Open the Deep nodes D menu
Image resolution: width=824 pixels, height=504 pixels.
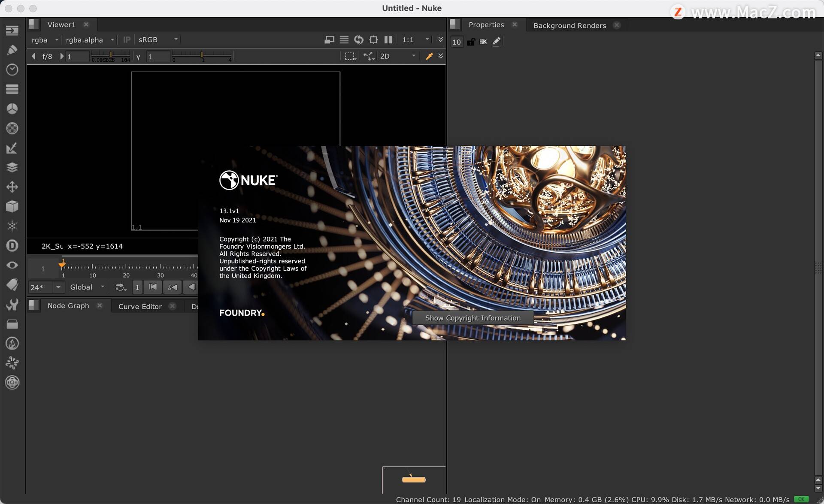pos(12,245)
